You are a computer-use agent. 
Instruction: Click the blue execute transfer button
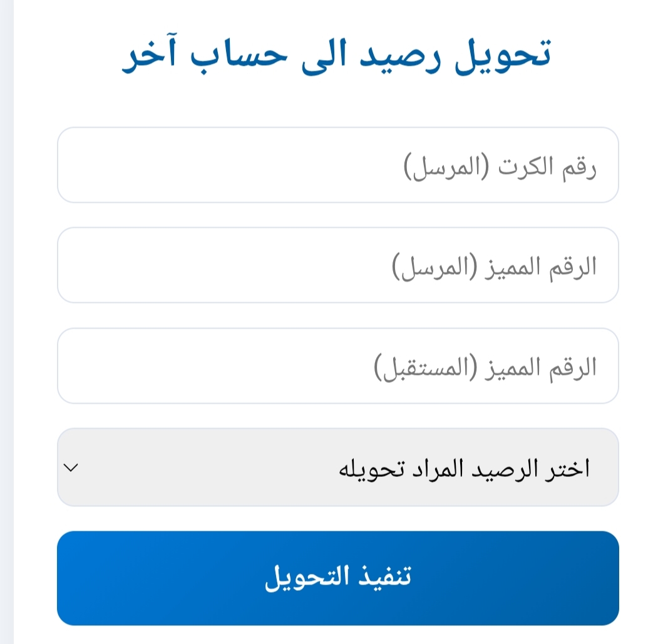[x=337, y=578]
